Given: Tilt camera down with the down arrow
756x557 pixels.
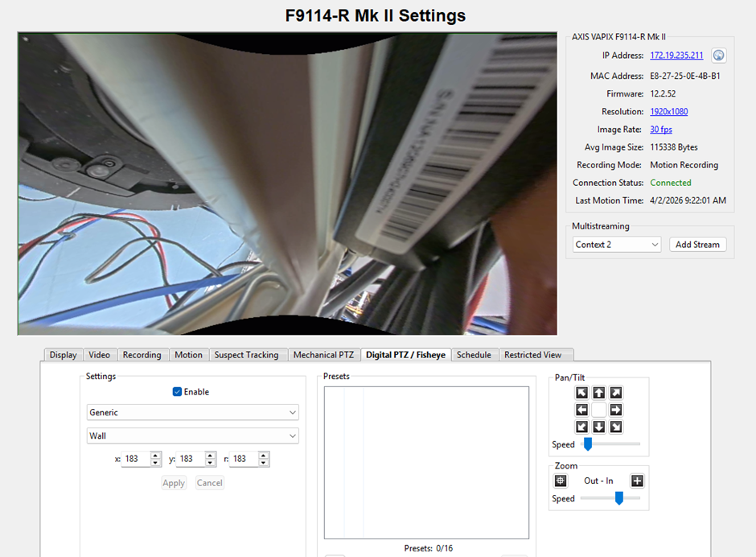Looking at the screenshot, I should click(x=599, y=427).
